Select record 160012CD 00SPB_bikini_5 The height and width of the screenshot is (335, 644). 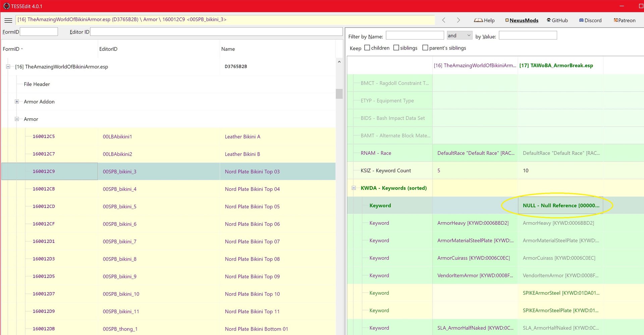(168, 206)
